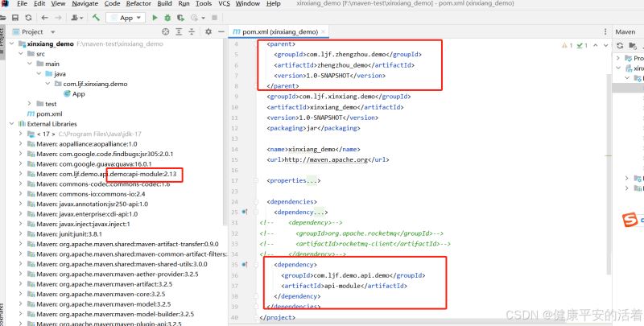Viewport: 644px width, 326px height.
Task: Collapse the External Libraries node
Action: pyautogui.click(x=11, y=124)
